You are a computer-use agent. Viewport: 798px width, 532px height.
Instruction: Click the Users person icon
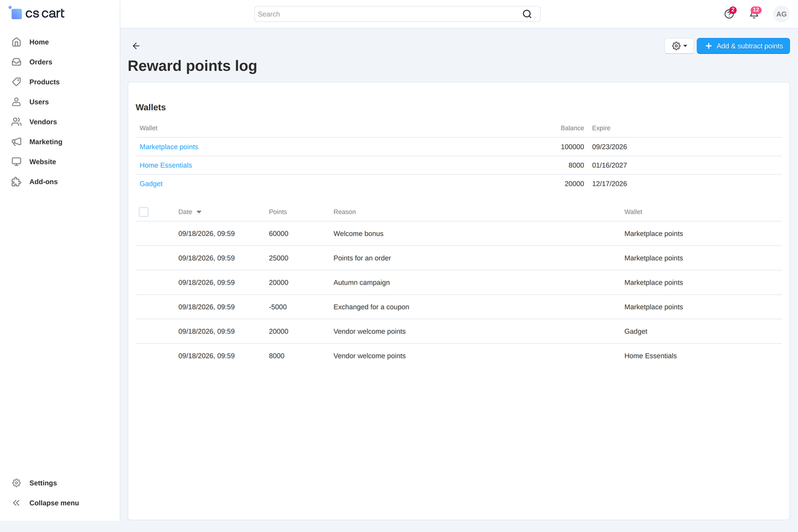(17, 102)
